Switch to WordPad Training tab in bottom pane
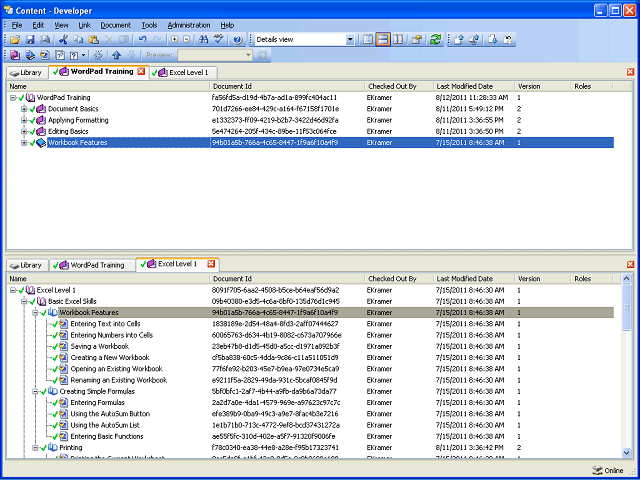Viewport: 640px width, 480px height. (x=92, y=265)
